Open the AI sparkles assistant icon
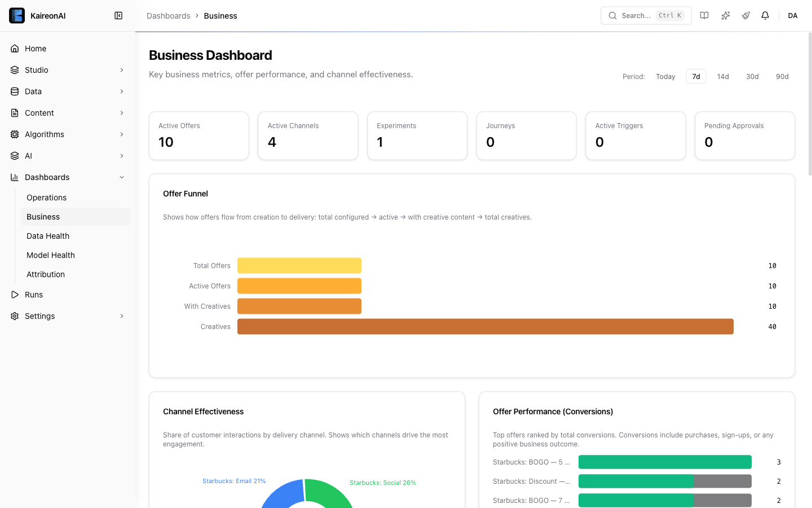Screen dimensions: 812x508 coord(726,16)
